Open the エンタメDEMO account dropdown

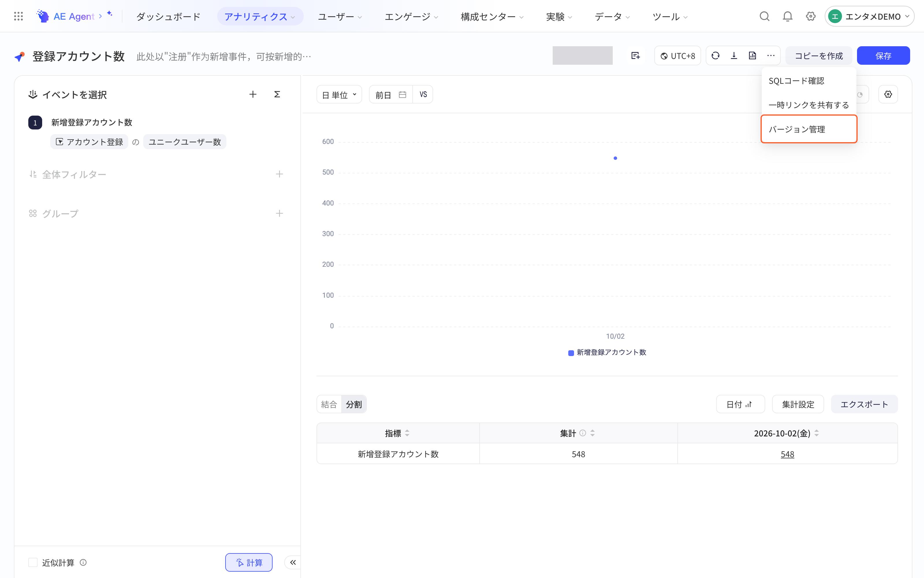869,16
